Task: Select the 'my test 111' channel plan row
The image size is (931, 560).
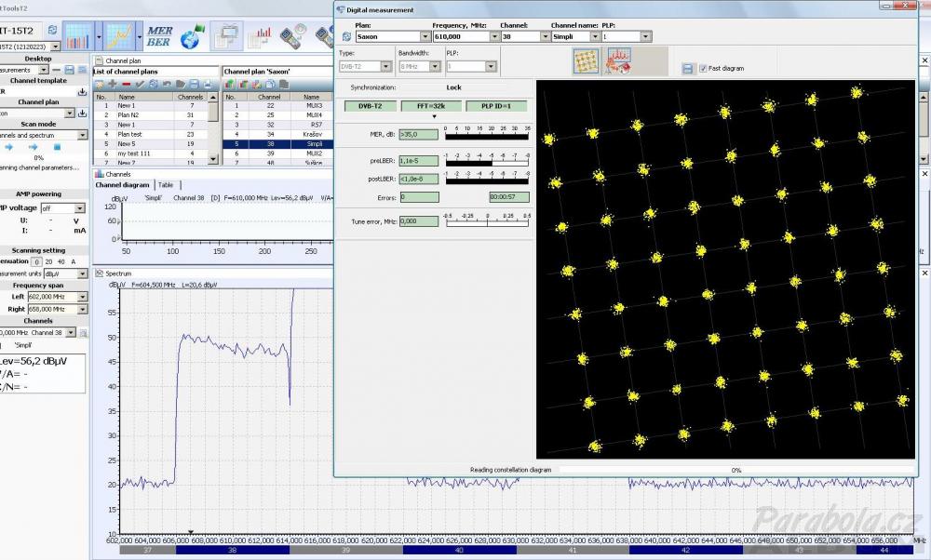Action: click(x=151, y=153)
